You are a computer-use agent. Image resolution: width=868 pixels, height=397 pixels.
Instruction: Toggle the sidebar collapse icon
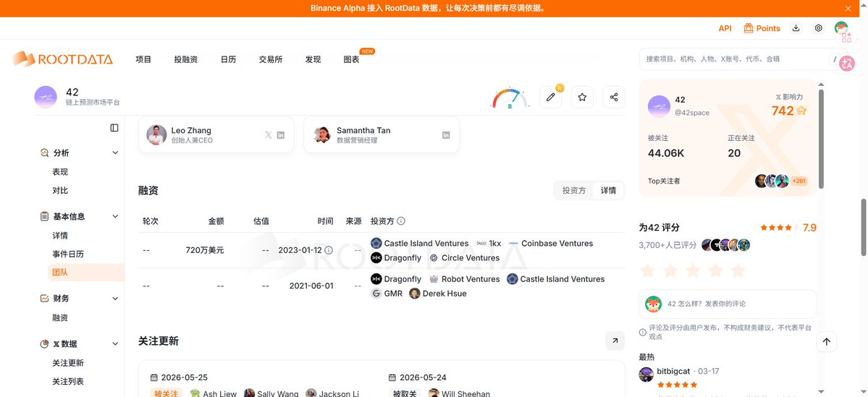(114, 128)
